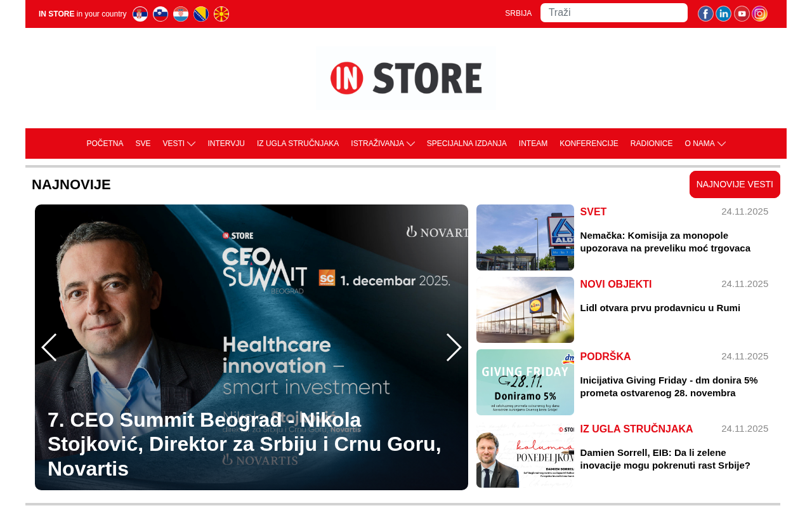Open the INTEAM menu item
Screen dimensions: 812x508
point(533,144)
